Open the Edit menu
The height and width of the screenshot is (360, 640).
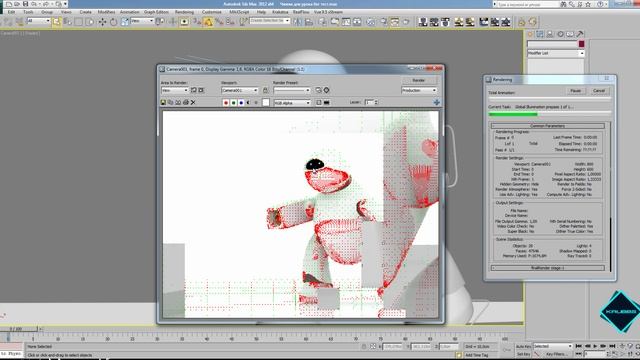coord(11,12)
